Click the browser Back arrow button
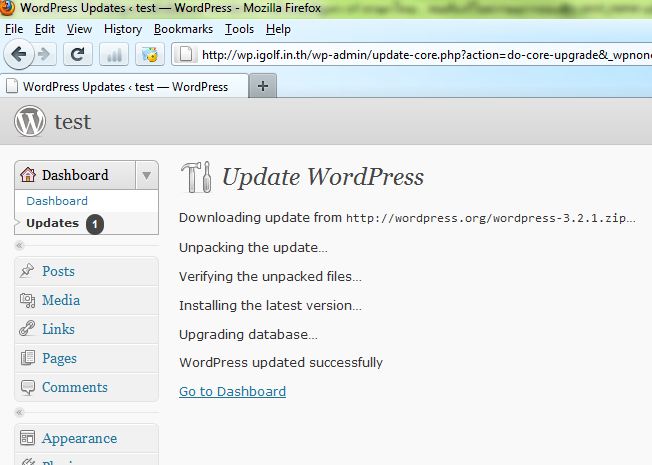This screenshot has width=652, height=465. pyautogui.click(x=19, y=54)
